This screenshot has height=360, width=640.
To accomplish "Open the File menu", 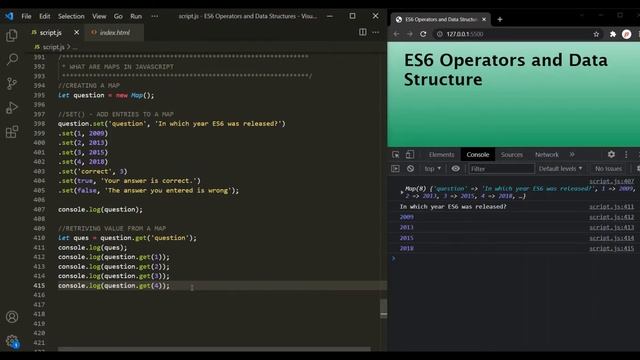I will pyautogui.click(x=27, y=16).
